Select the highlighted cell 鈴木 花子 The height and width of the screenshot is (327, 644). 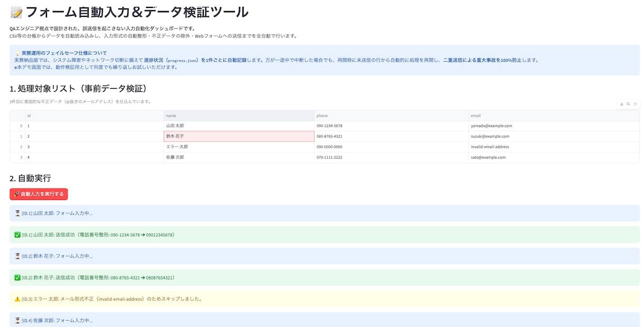click(239, 136)
